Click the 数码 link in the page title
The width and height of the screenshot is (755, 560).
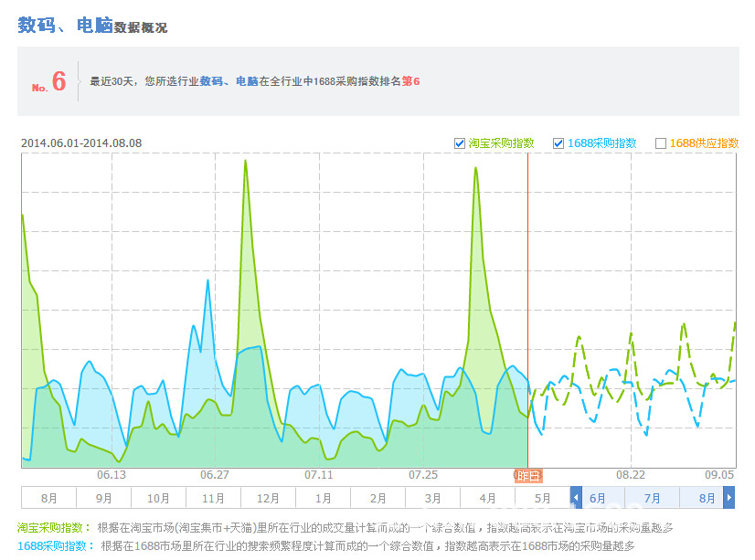(x=37, y=26)
